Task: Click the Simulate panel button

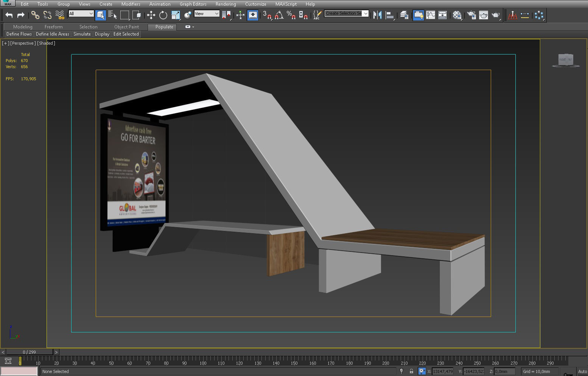Action: click(82, 34)
